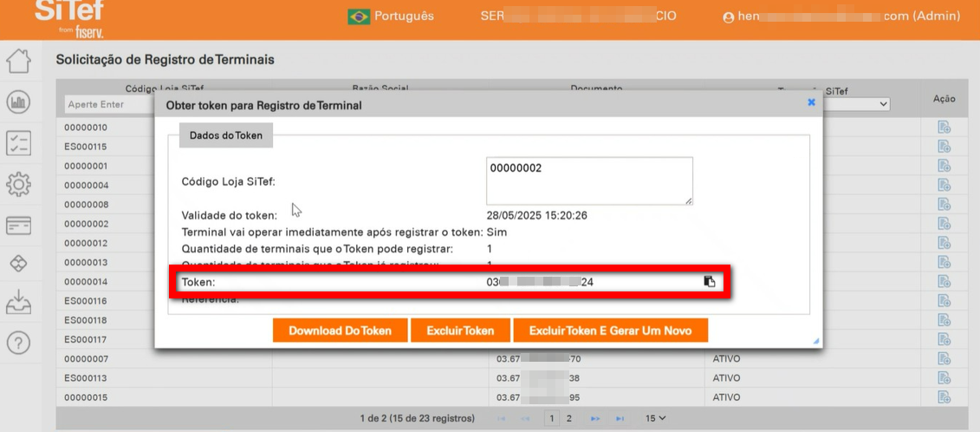Expand the rows-per-page dropdown showing 15
The image size is (980, 432).
(655, 418)
